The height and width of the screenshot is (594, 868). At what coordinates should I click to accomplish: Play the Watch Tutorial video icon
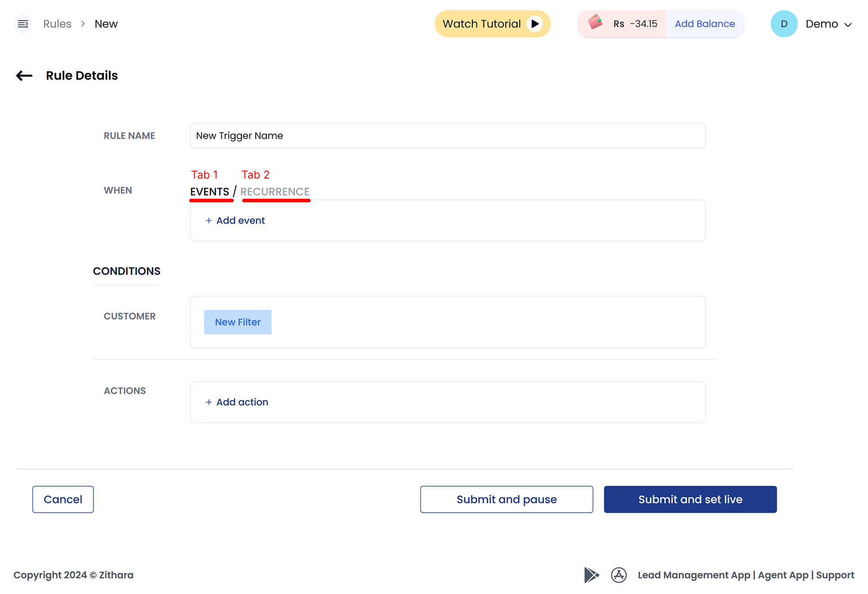(534, 24)
